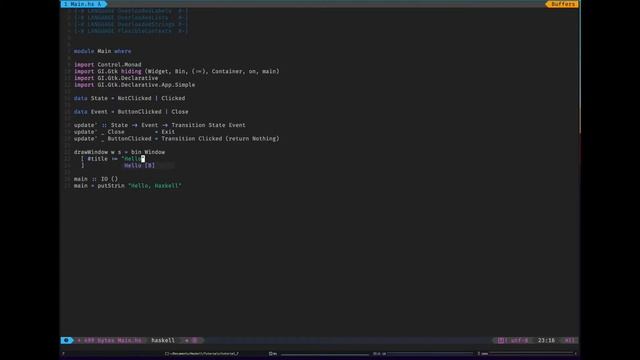Select the Main.hs buffer tab

pyautogui.click(x=84, y=4)
